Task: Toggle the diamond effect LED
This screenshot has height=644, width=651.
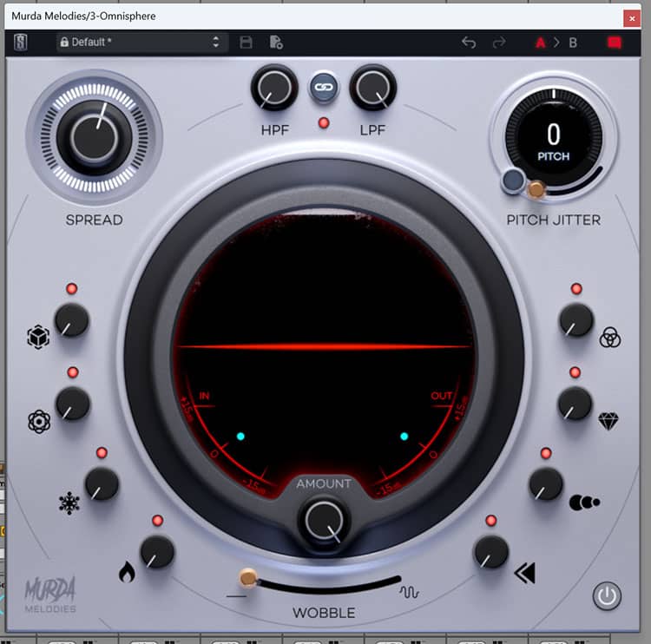Action: 575,372
